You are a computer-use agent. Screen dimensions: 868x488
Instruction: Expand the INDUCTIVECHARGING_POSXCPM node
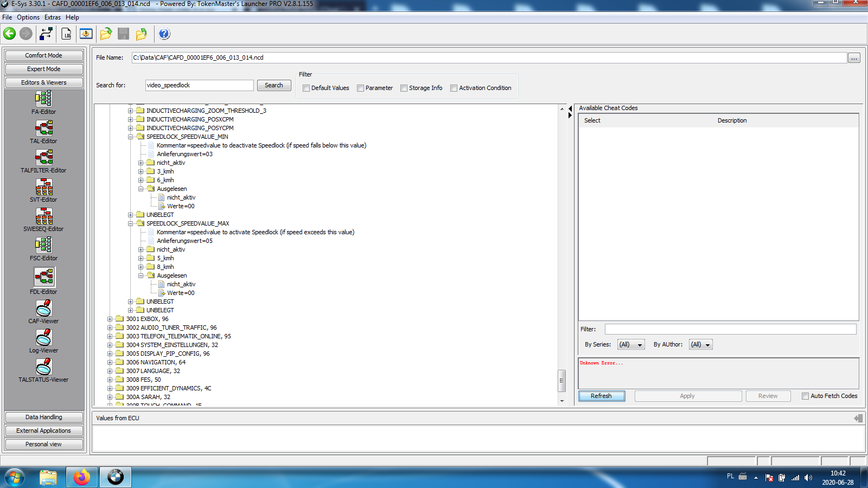click(x=131, y=119)
